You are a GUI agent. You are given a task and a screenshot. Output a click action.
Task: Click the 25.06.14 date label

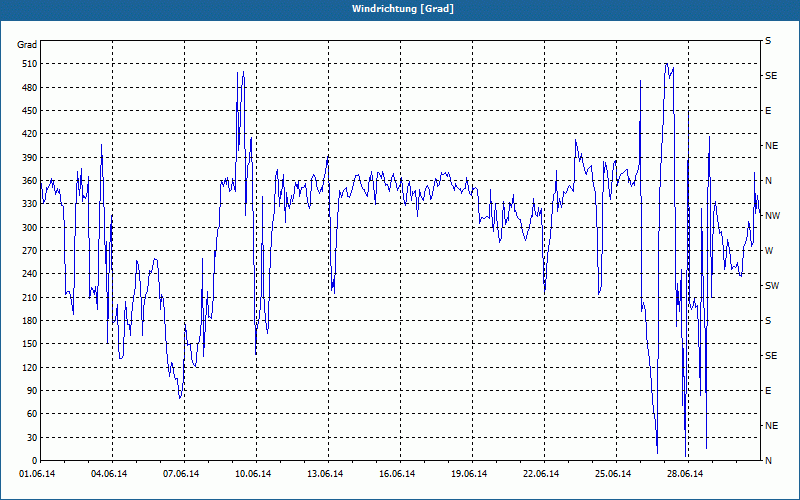(x=613, y=474)
